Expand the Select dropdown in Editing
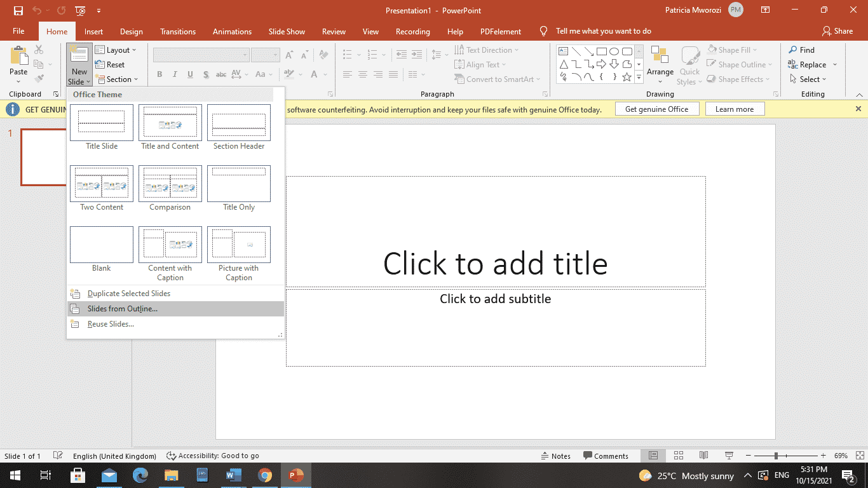 [x=808, y=79]
